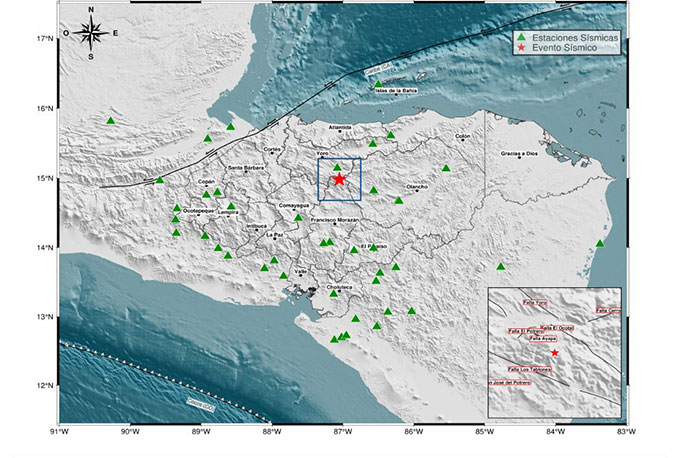Click the red seismic event star in Yoro
Screen dimensions: 700x458
coord(339,179)
